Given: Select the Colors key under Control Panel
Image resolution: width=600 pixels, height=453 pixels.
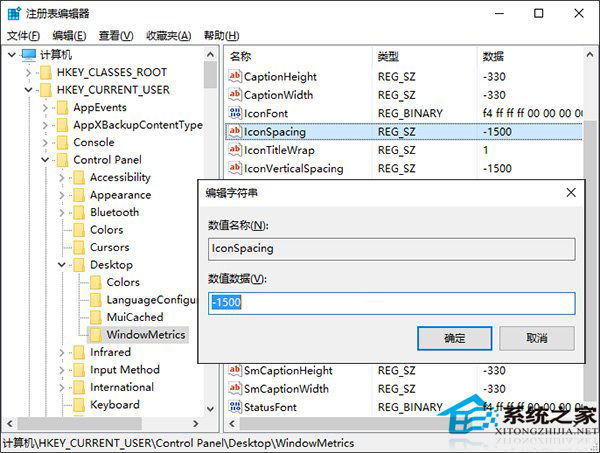Looking at the screenshot, I should tap(106, 230).
